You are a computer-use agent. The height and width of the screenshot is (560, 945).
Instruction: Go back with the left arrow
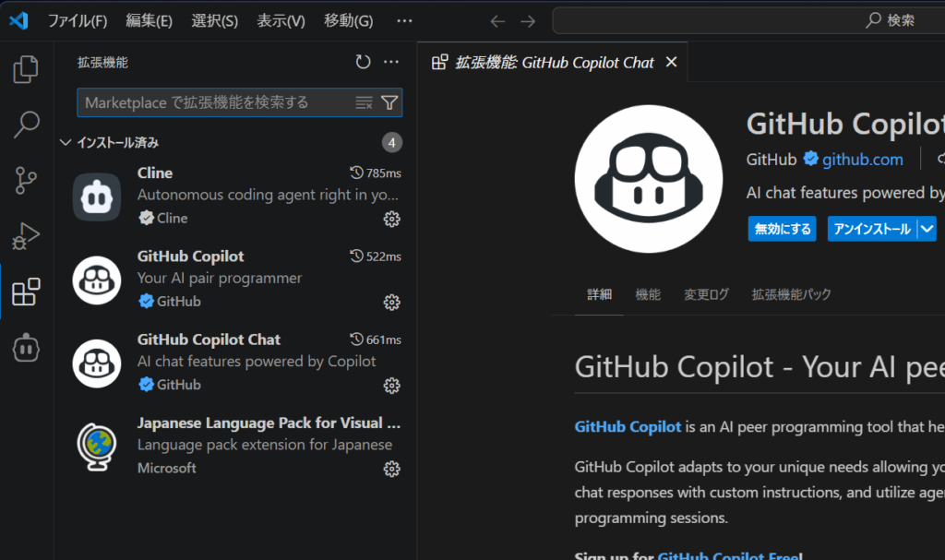point(497,21)
